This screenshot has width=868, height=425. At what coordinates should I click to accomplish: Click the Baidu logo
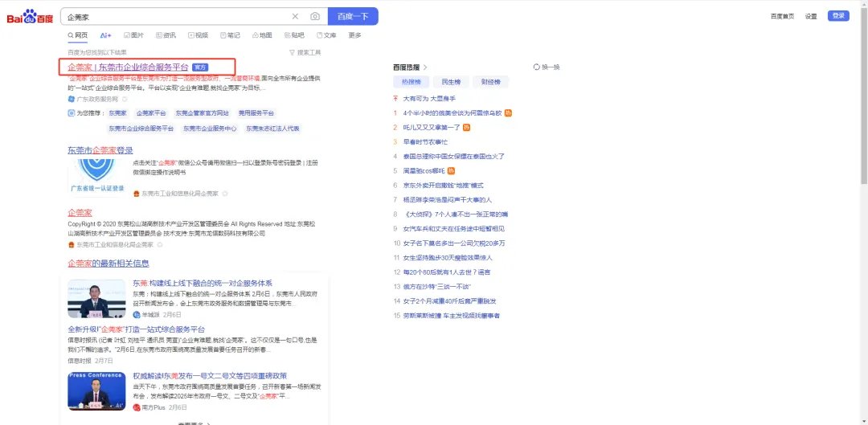pos(30,17)
